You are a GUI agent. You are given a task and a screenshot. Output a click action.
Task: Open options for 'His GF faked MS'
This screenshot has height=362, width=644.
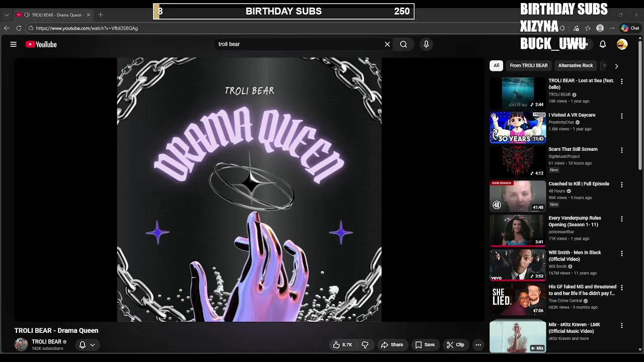622,288
